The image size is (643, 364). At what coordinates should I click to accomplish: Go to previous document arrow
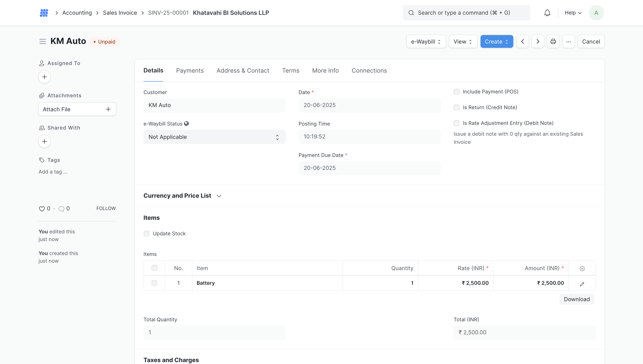pyautogui.click(x=523, y=41)
